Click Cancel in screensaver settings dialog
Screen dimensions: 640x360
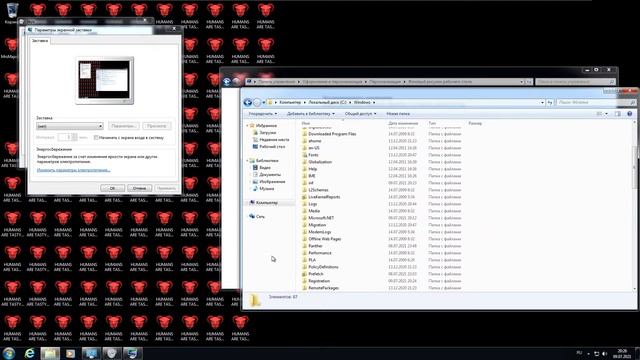tap(139, 188)
